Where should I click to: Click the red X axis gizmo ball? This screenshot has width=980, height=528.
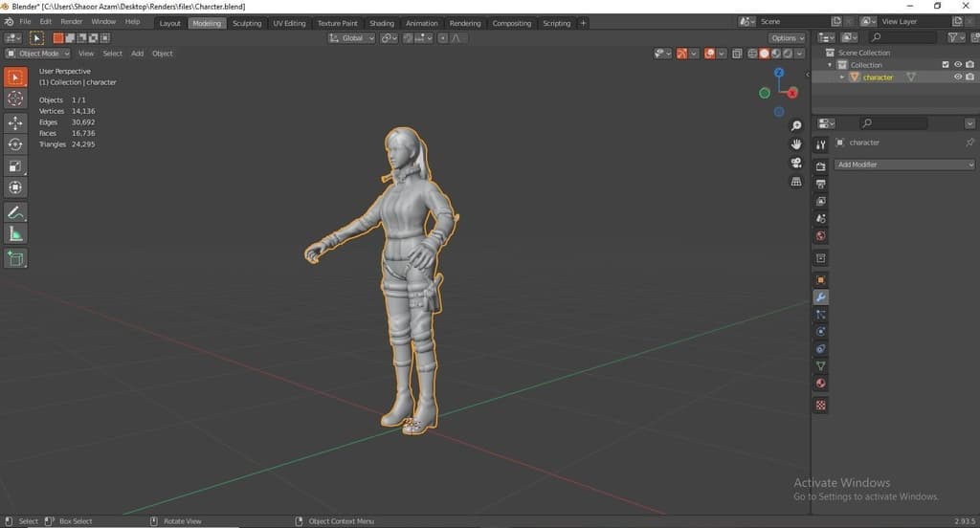pyautogui.click(x=793, y=93)
